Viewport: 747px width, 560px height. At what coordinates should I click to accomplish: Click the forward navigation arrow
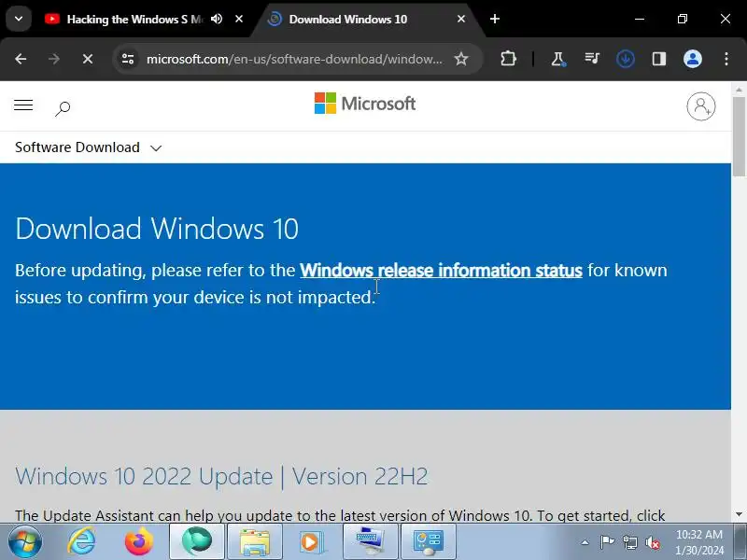point(54,59)
